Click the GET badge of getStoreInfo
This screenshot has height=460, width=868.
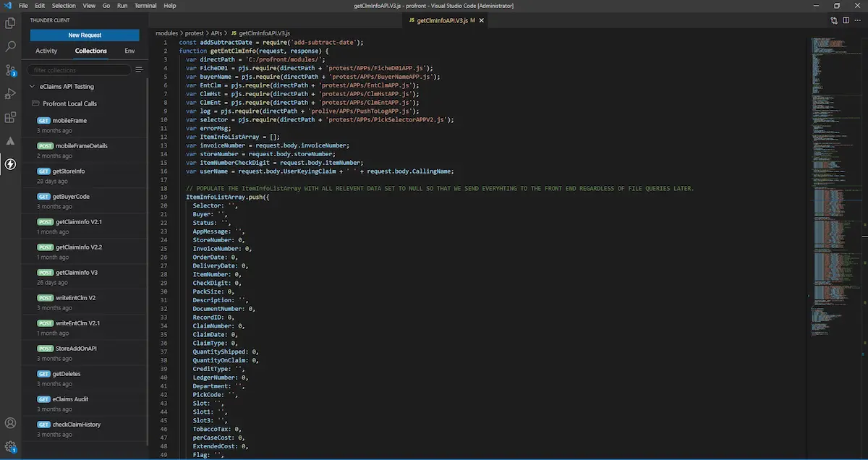(x=43, y=171)
